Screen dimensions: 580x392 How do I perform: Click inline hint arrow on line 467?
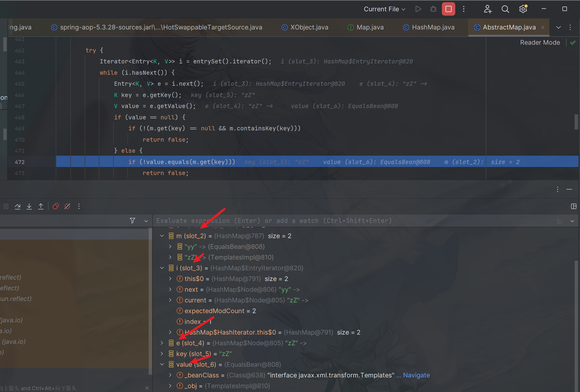[269, 106]
